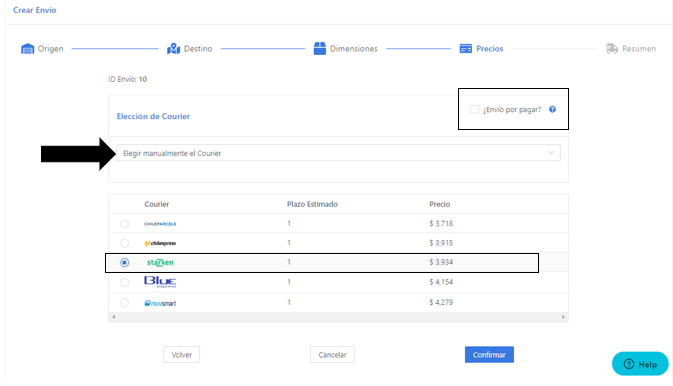Click the Dimensiones box icon
673x386 pixels.
[x=320, y=49]
